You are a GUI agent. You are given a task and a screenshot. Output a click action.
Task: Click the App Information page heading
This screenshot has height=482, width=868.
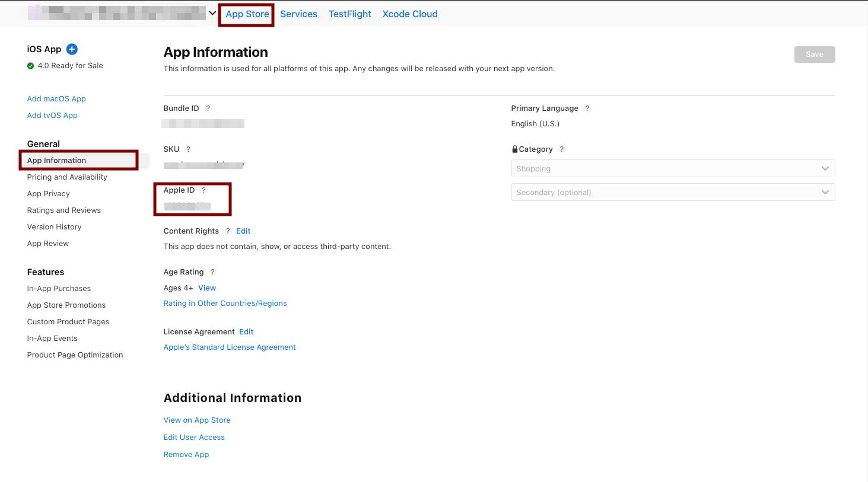[216, 52]
